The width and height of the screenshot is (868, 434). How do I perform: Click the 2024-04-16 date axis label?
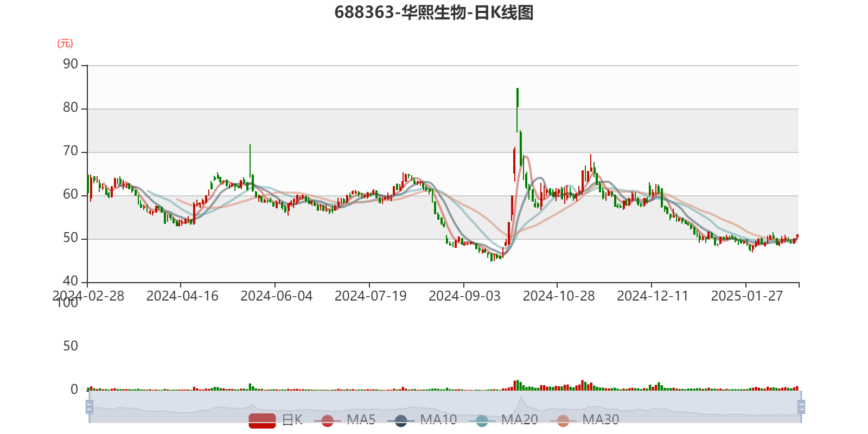pos(182,296)
